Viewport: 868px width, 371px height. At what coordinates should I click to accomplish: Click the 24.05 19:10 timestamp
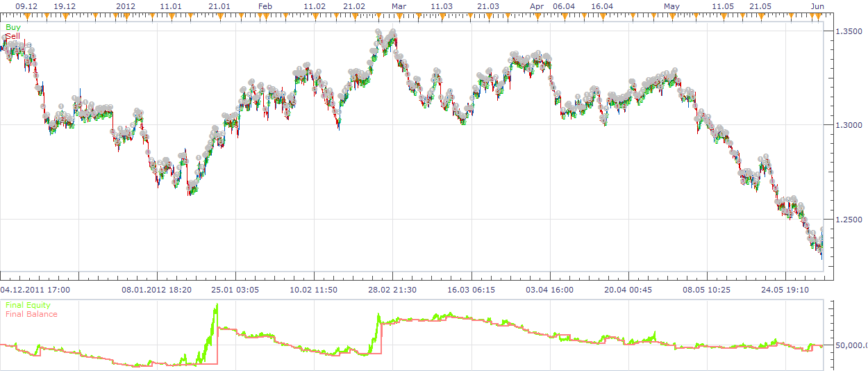pyautogui.click(x=785, y=289)
